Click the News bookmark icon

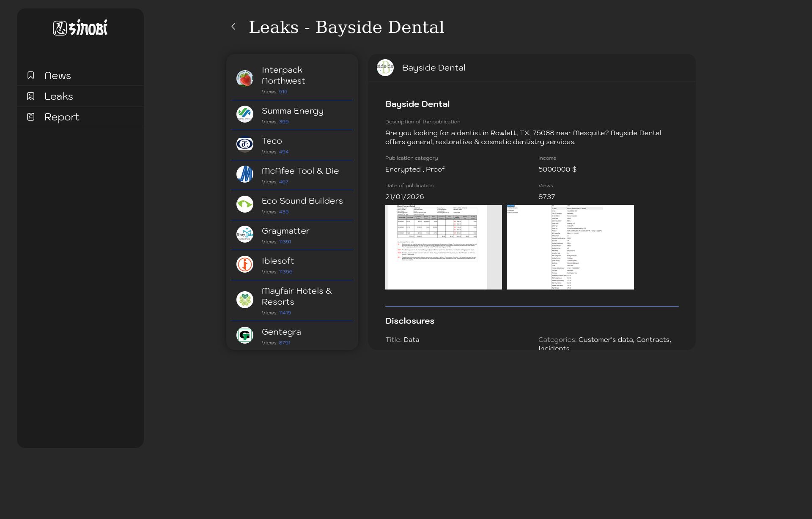tap(31, 75)
